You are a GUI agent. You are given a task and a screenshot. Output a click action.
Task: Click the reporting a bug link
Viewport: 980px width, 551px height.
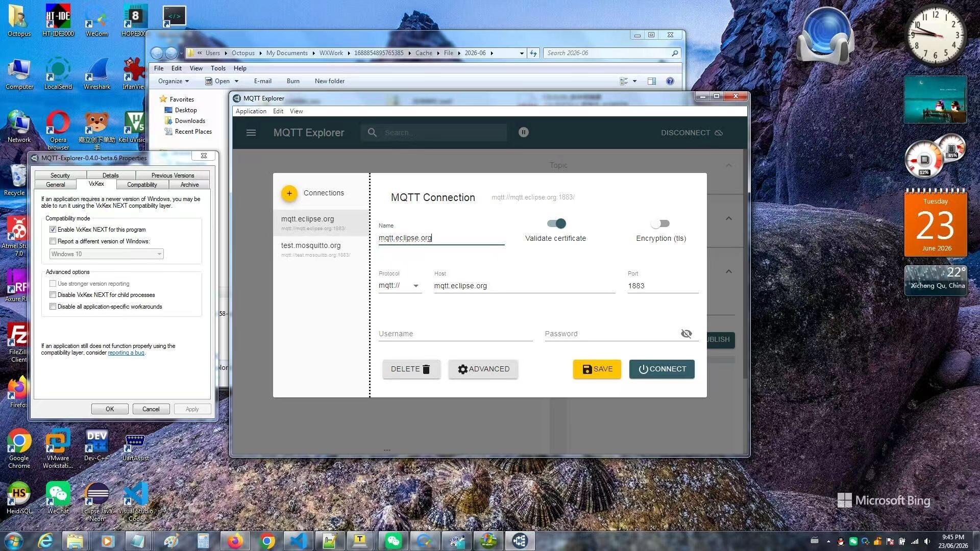[x=126, y=353]
